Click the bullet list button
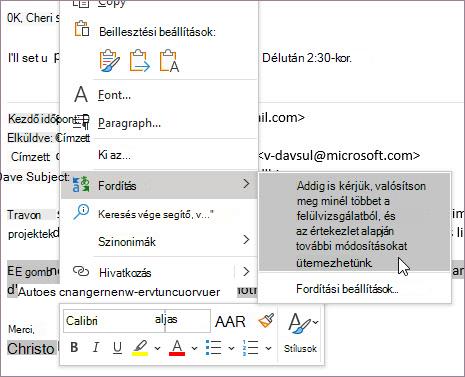The image size is (465, 377). pos(214,348)
